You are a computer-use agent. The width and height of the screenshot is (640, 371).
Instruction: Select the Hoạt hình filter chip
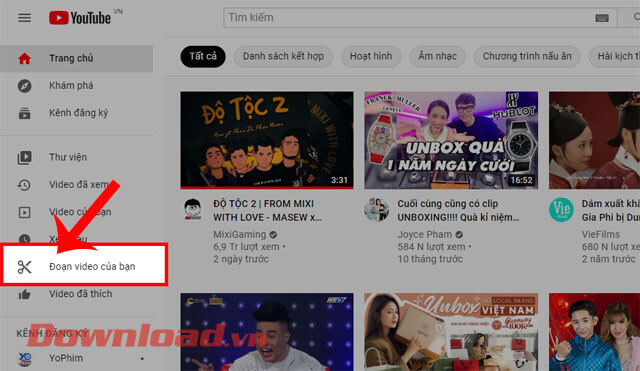point(371,56)
